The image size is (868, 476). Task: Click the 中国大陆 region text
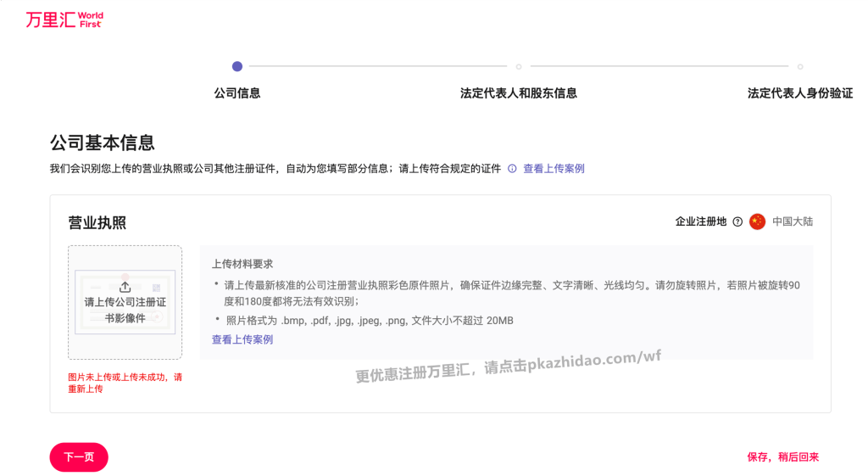coord(793,221)
